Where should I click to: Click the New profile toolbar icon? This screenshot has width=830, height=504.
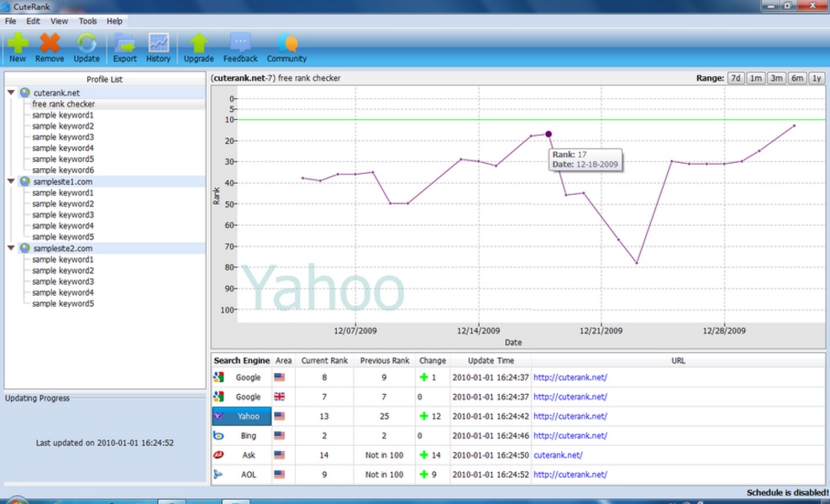pyautogui.click(x=17, y=44)
